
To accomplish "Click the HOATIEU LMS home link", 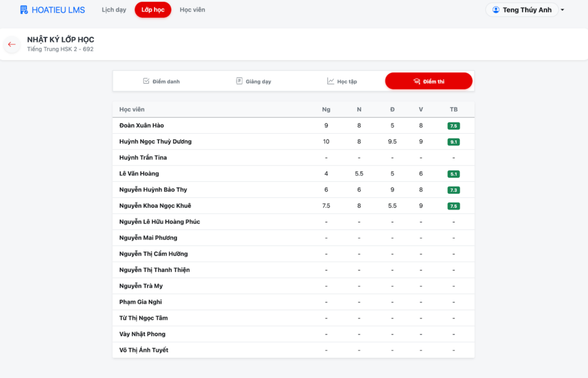I will [x=58, y=10].
